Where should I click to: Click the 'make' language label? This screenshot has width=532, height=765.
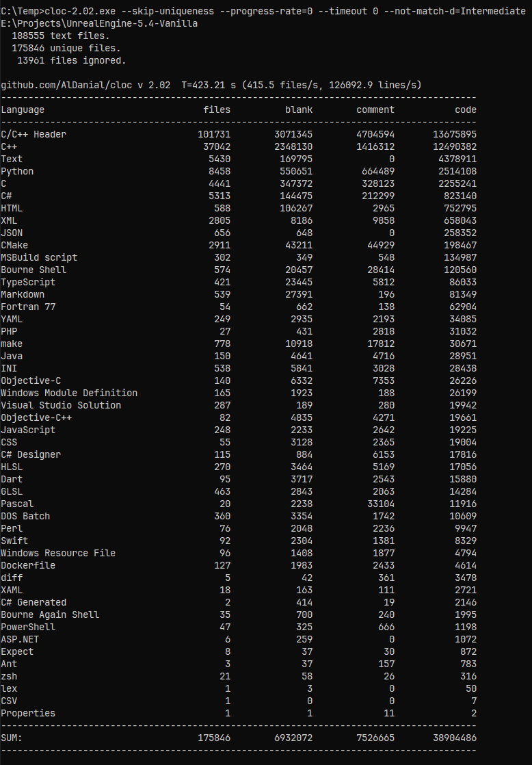[12, 343]
